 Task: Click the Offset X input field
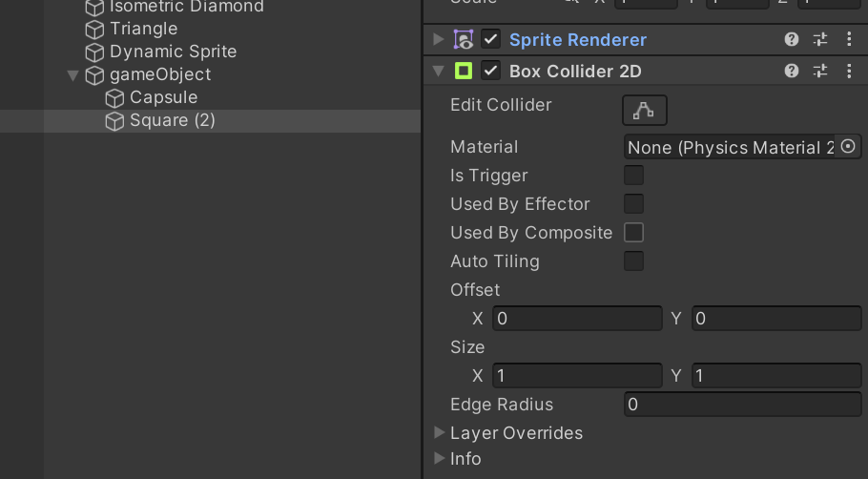[x=576, y=319]
